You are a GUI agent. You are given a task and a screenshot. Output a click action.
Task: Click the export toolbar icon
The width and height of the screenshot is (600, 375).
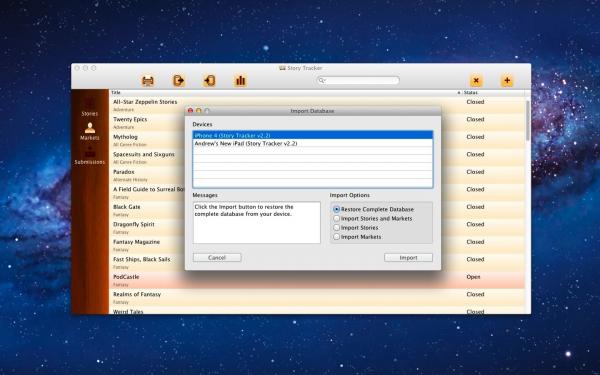179,81
